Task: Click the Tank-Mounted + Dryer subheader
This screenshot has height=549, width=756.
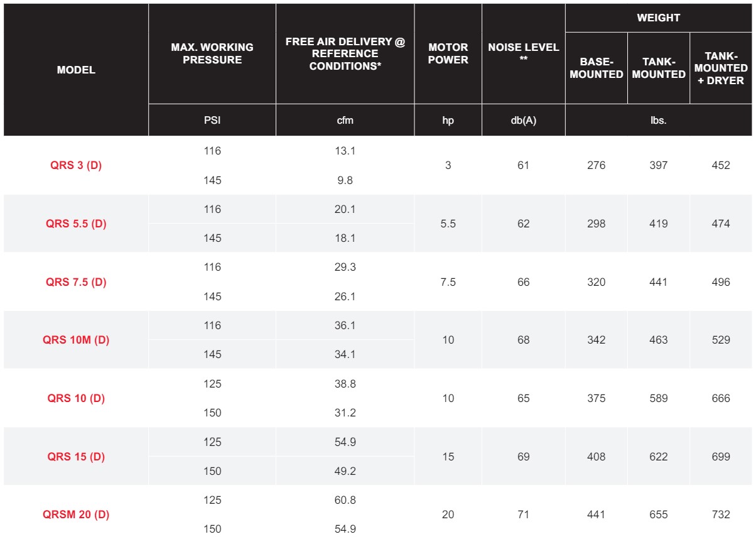Action: click(x=721, y=68)
